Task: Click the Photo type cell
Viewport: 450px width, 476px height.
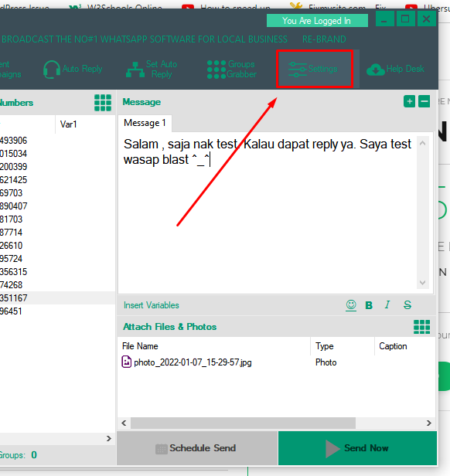Action: tap(326, 362)
